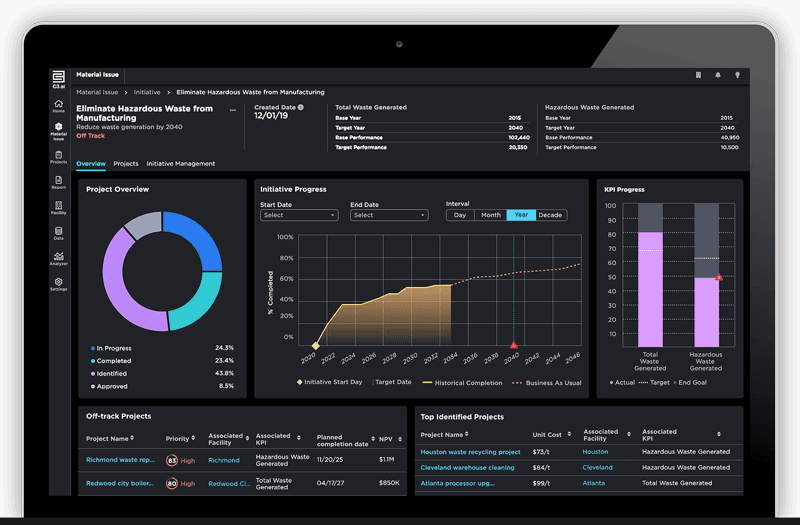This screenshot has height=525, width=800.
Task: Open the Facility sidebar icon
Action: click(59, 207)
